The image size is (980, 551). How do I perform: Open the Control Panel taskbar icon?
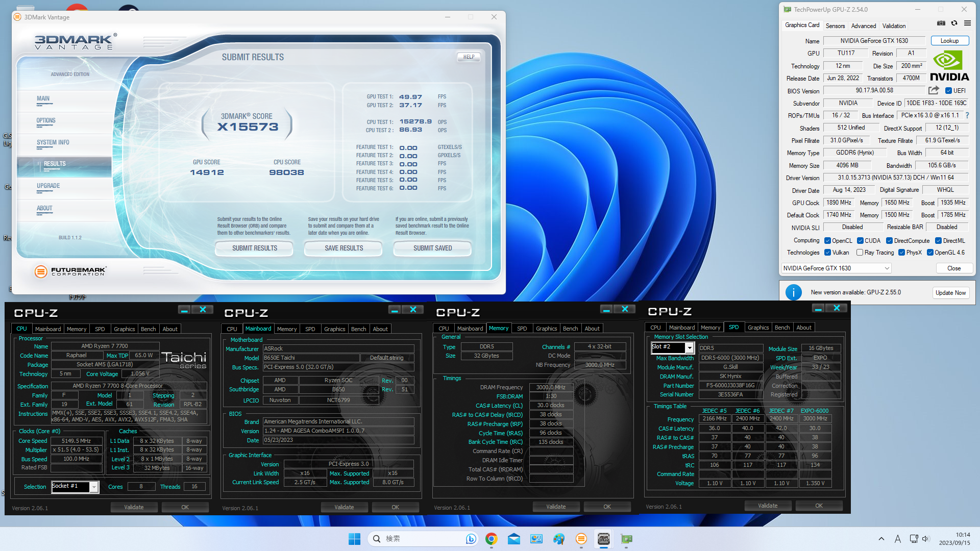(x=536, y=539)
